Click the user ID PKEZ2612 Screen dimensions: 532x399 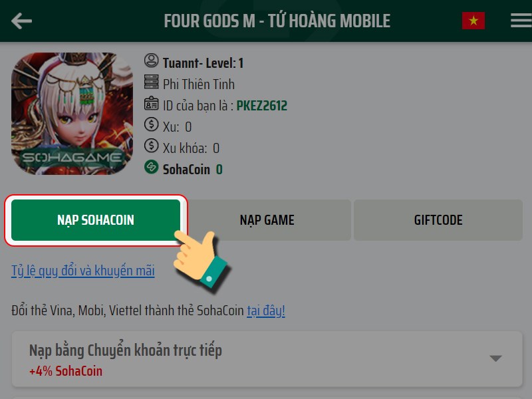click(x=261, y=106)
